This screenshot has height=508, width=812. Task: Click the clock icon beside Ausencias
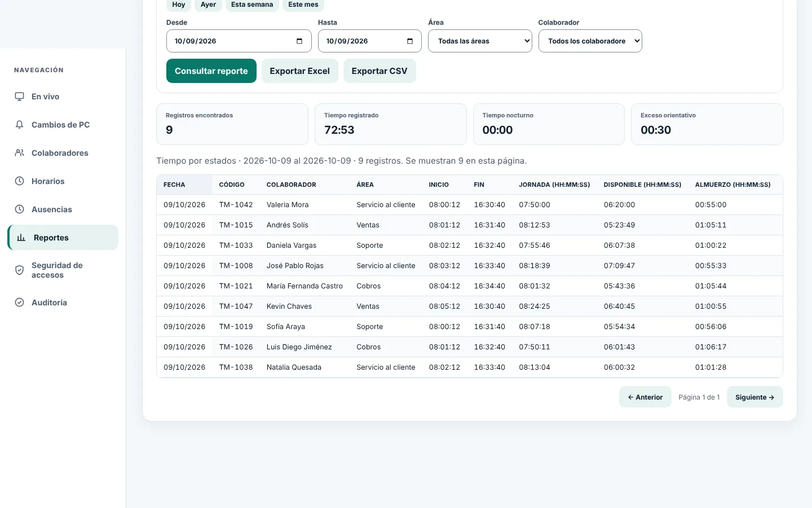point(20,209)
